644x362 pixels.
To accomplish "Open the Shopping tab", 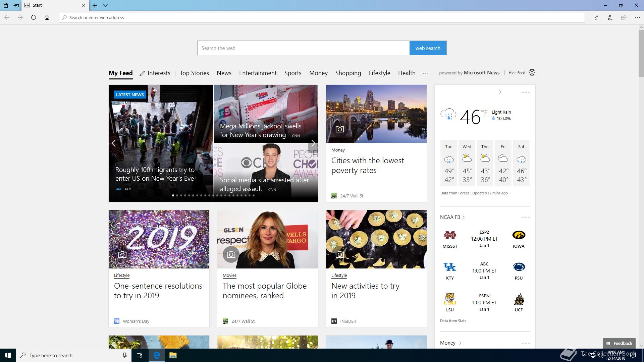I will [x=348, y=73].
